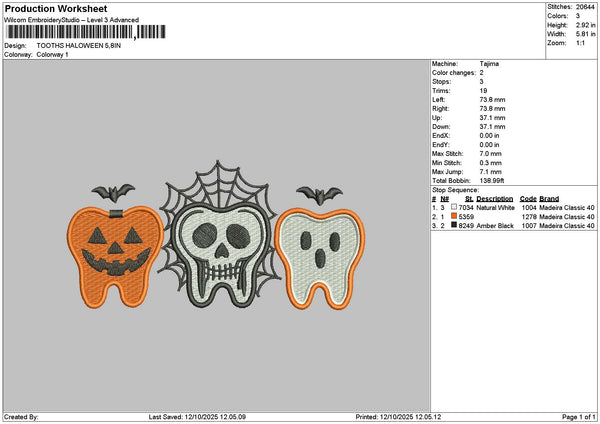Click the Total Bobbin value 138.99ft
The height and width of the screenshot is (424, 600).
(492, 181)
